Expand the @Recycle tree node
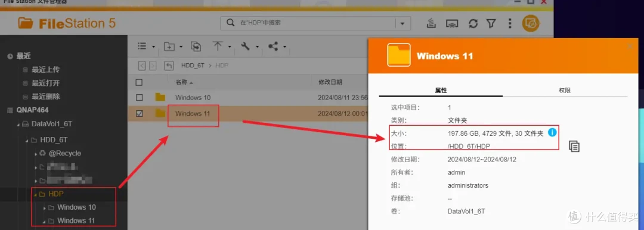The height and width of the screenshot is (230, 644). click(36, 154)
